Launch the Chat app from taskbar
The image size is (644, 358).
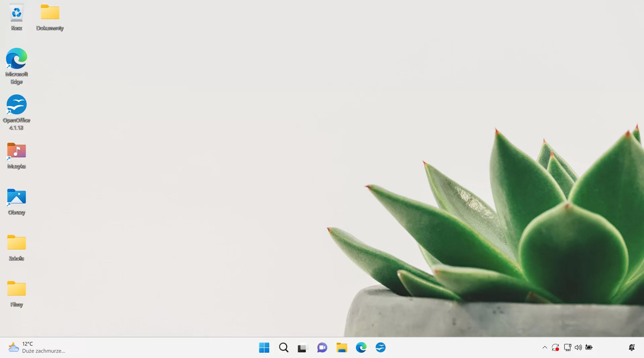[322, 348]
